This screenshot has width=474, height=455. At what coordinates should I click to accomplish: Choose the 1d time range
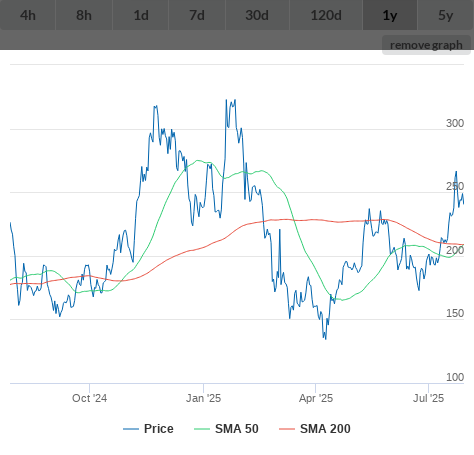coord(141,15)
